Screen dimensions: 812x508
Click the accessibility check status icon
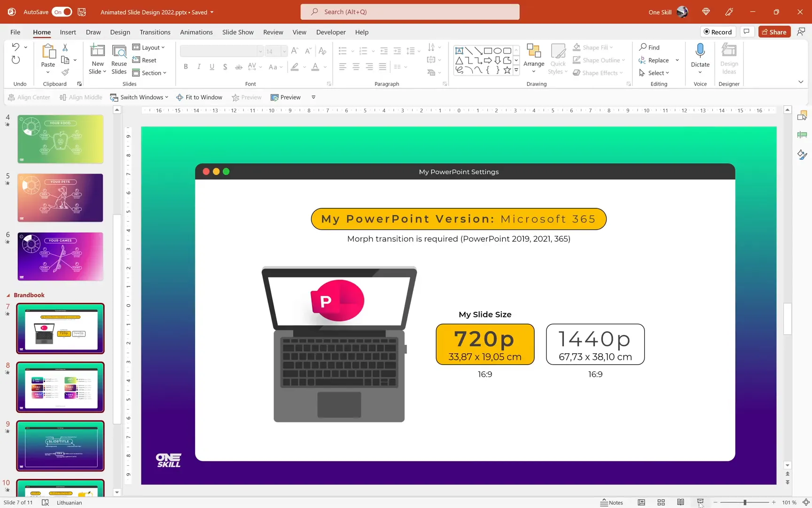click(45, 502)
